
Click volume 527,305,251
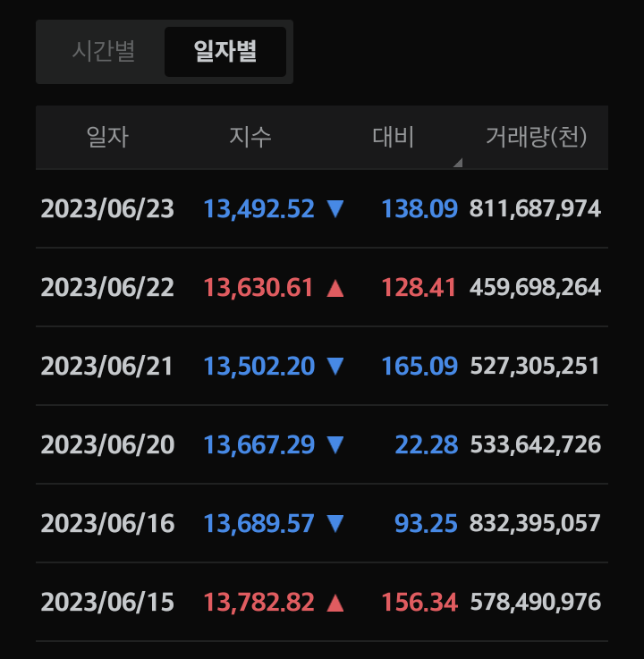535,366
